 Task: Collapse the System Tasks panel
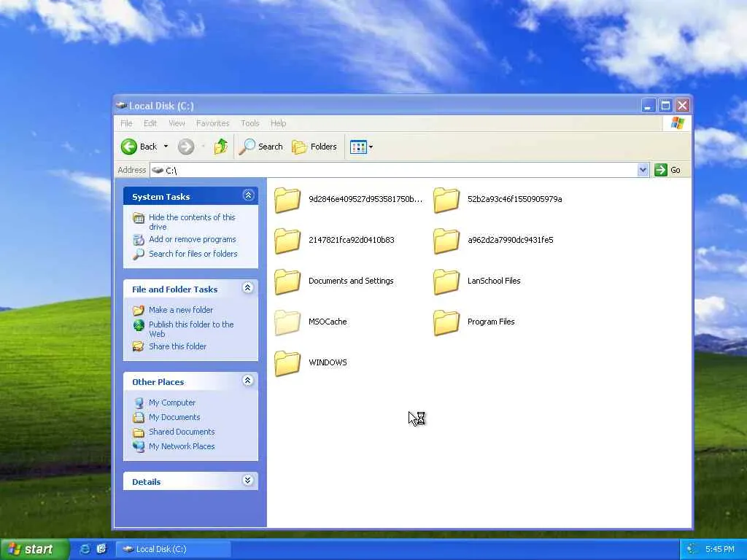(248, 195)
